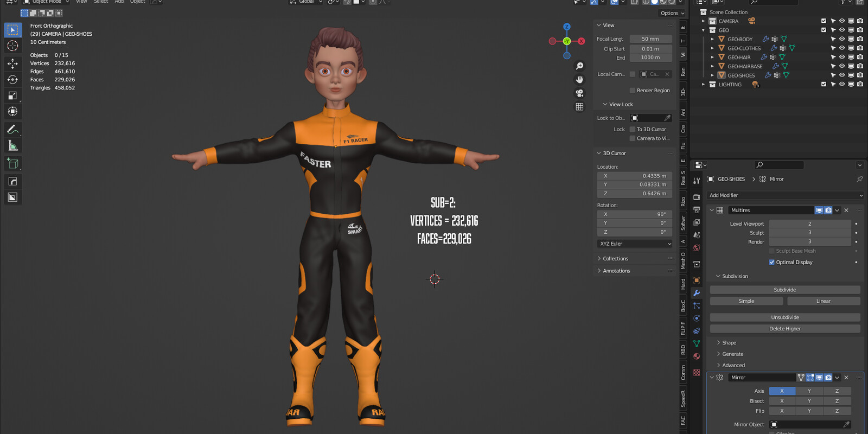Collapse the GEO collection tree
Viewport: 868px width, 434px height.
[704, 30]
